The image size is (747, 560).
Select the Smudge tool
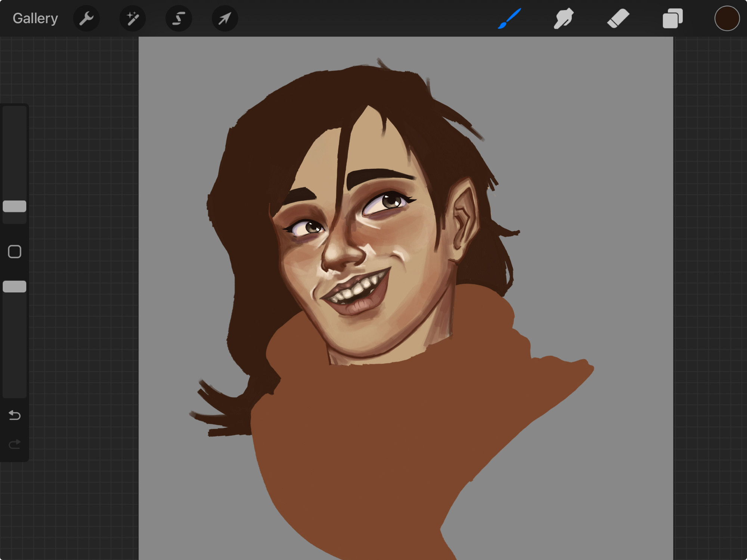[x=564, y=18]
